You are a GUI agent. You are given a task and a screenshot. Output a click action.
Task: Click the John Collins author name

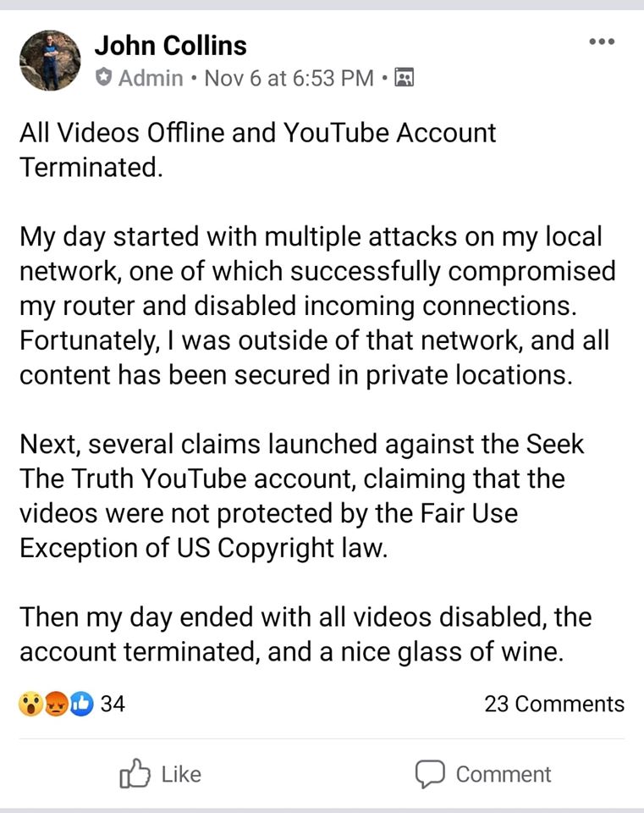pos(170,45)
